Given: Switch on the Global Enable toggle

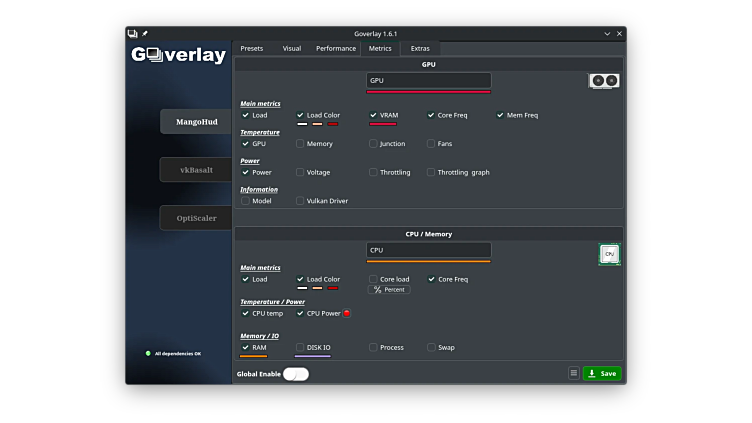Looking at the screenshot, I should (295, 374).
